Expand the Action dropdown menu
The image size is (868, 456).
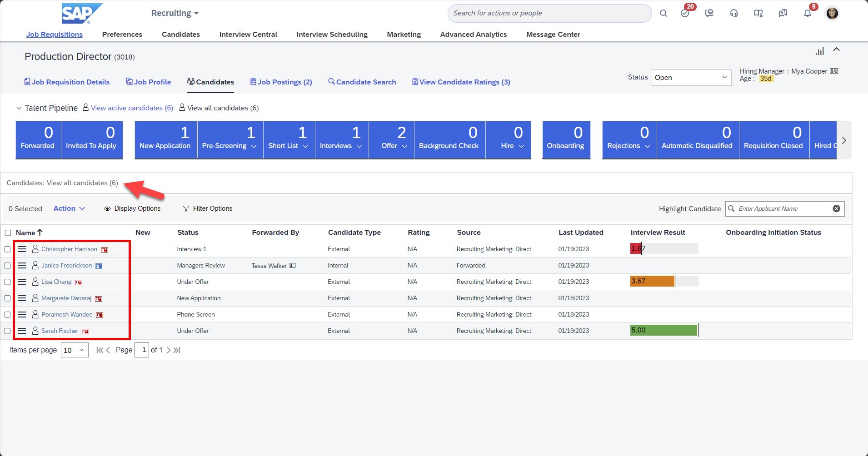[x=70, y=208]
